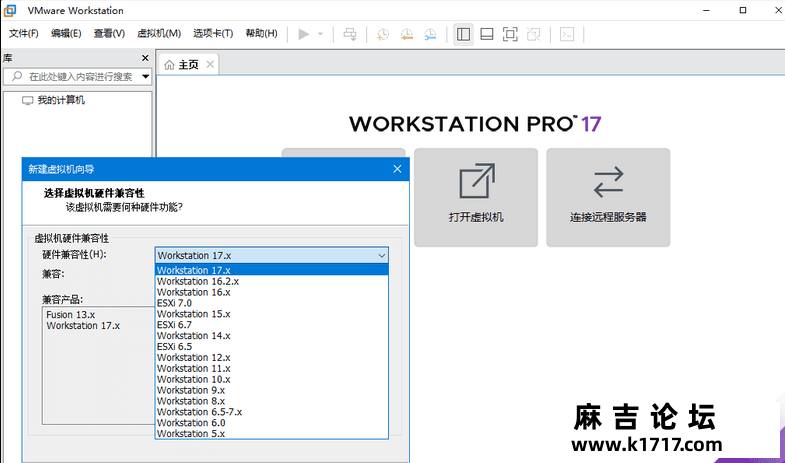Click the library search input field
The height and width of the screenshot is (463, 785).
78,77
